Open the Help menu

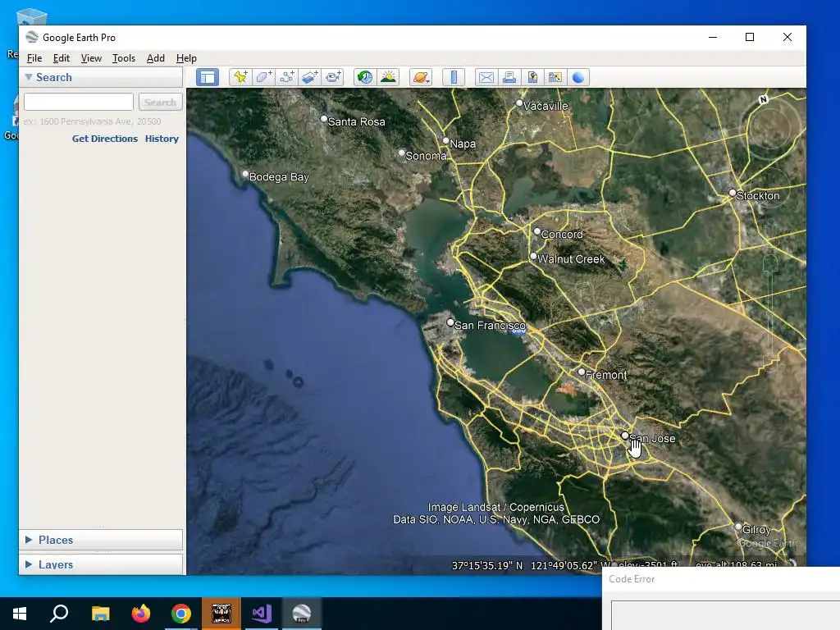coord(186,58)
